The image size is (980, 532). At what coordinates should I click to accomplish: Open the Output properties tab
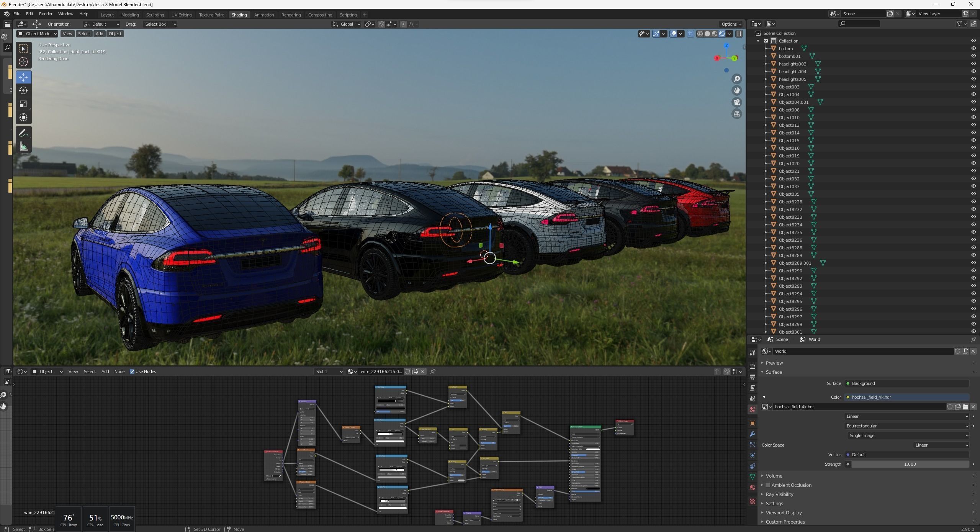coord(752,377)
